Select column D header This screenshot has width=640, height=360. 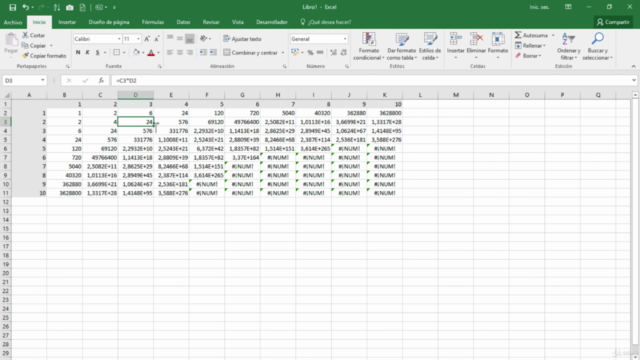136,95
